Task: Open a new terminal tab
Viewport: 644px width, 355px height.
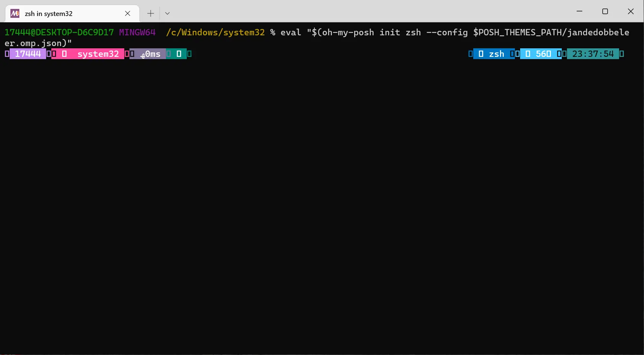Action: (150, 13)
